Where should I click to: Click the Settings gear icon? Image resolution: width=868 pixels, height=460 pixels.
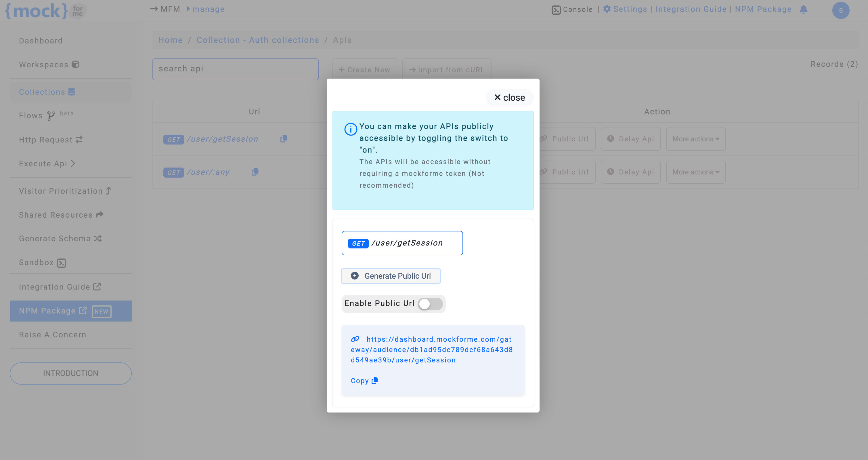(x=607, y=9)
